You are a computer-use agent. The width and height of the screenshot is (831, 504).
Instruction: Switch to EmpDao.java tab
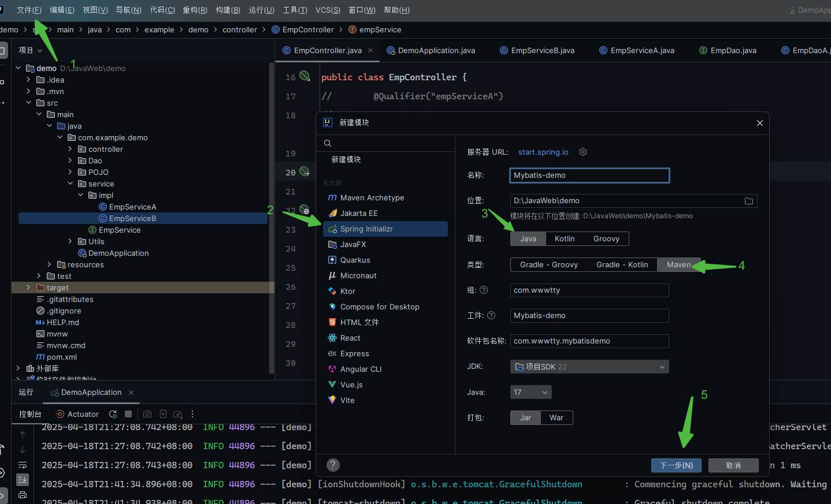coord(728,50)
